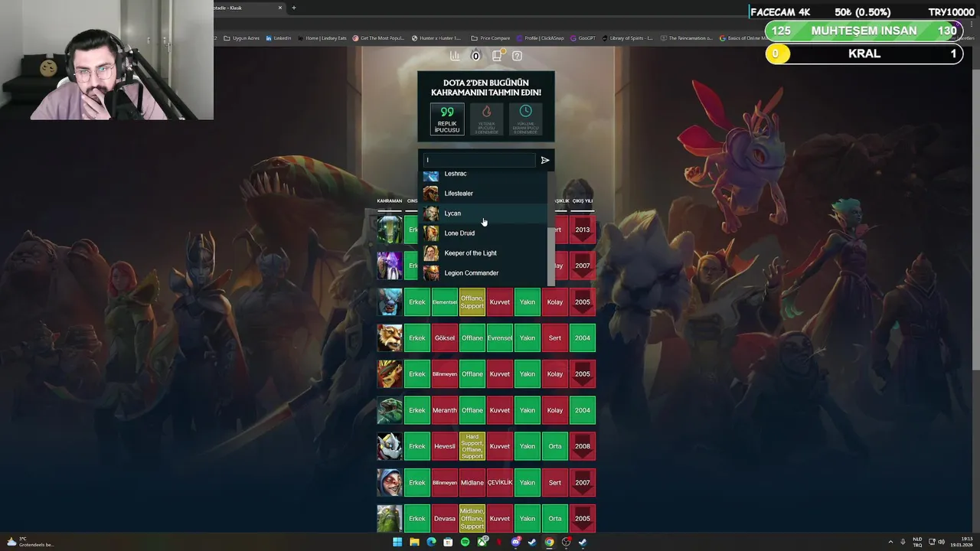Click the hero guess input field
Screen dimensions: 980x551
[x=479, y=160]
